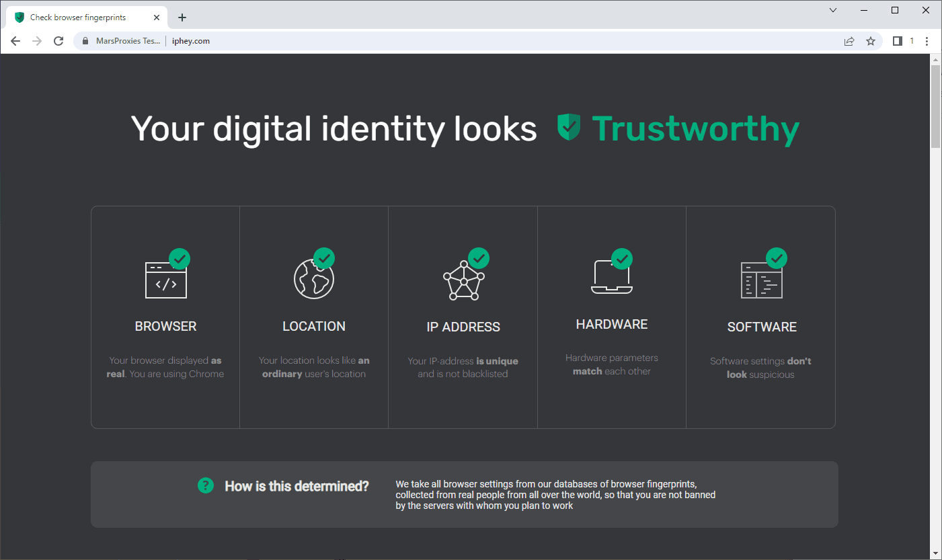This screenshot has height=560, width=942.
Task: Click the green checkmark badge on Location
Action: coord(324,258)
